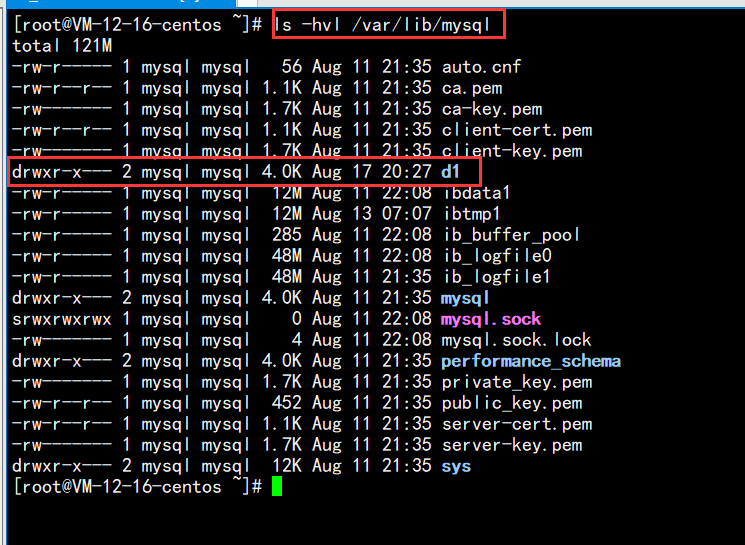The height and width of the screenshot is (545, 745).
Task: Click the bottom [root@VM-12-16-centos ~]# prompt
Action: click(137, 487)
